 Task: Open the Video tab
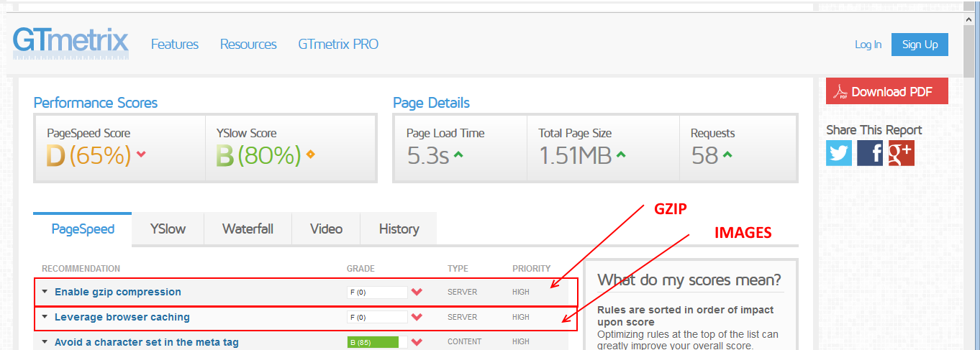(x=326, y=229)
